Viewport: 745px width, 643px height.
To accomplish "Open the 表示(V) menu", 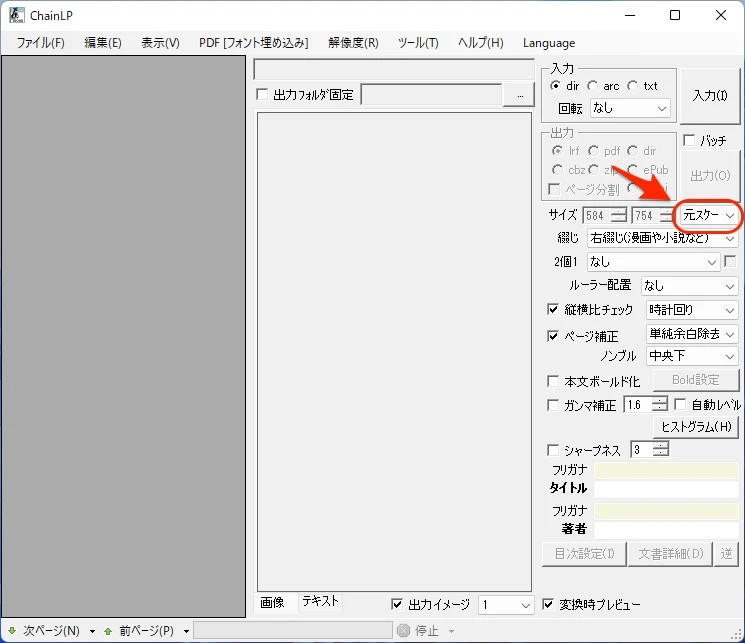I will point(160,43).
